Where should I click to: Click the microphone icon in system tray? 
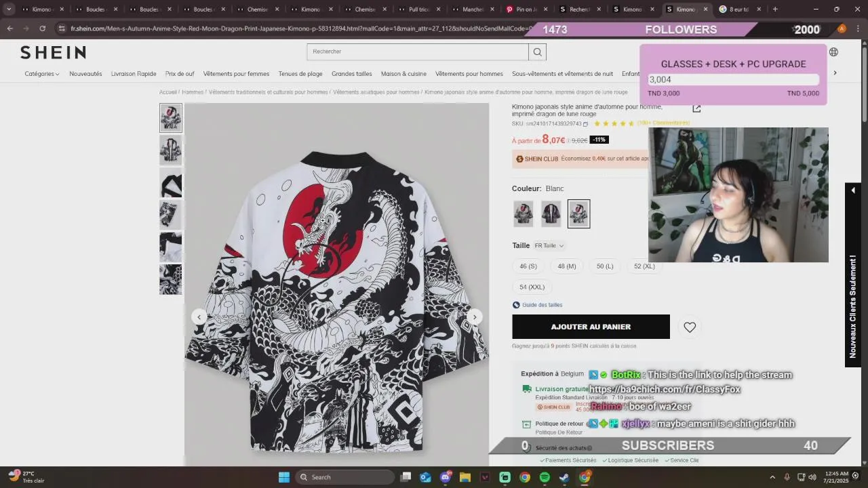787,477
